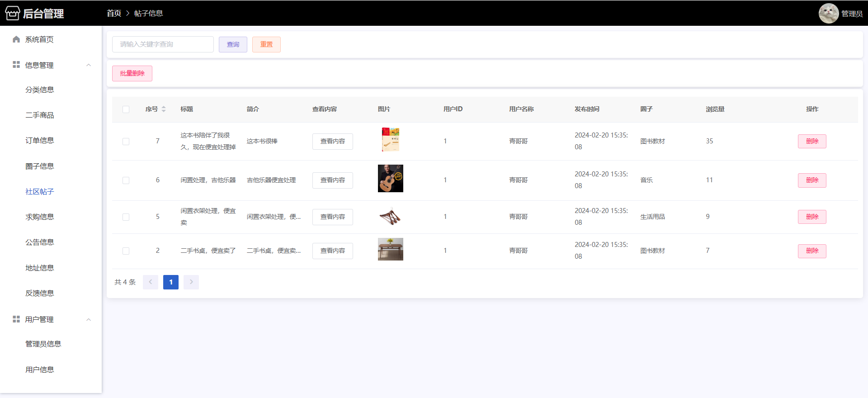868x398 pixels.
Task: Click the view count 35
Action: pos(709,142)
